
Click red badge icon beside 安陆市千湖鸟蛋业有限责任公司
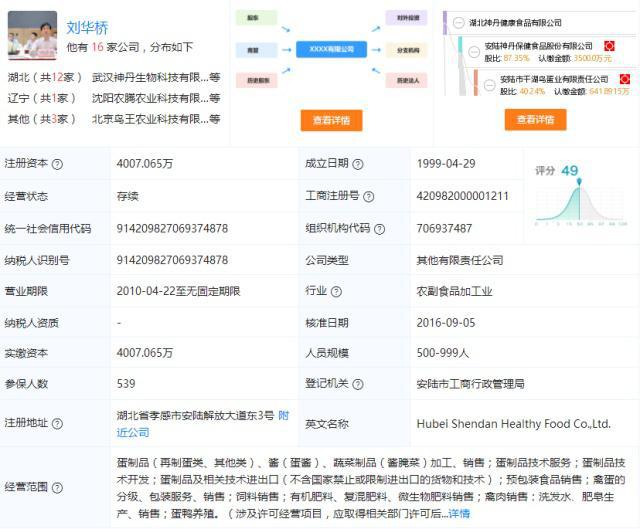coord(624,79)
